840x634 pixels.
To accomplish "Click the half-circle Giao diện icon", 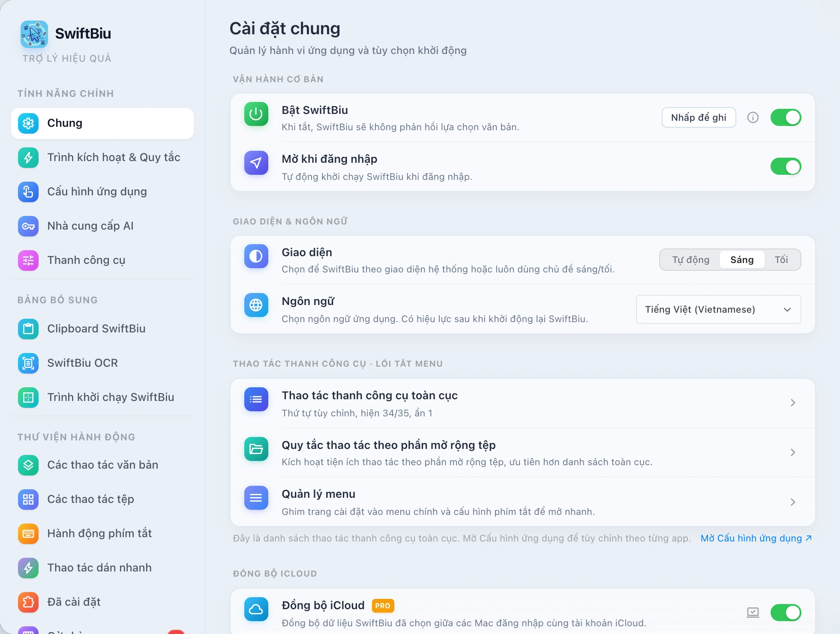I will pyautogui.click(x=256, y=256).
